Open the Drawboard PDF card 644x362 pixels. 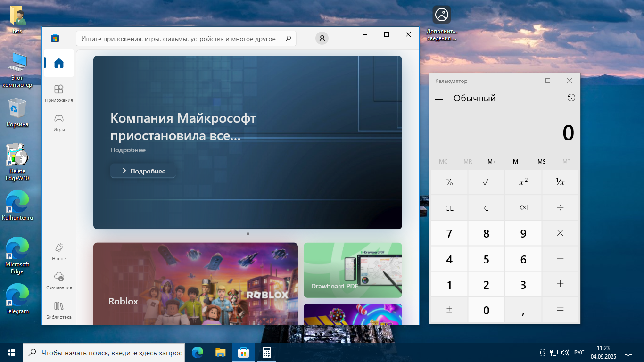pos(353,270)
